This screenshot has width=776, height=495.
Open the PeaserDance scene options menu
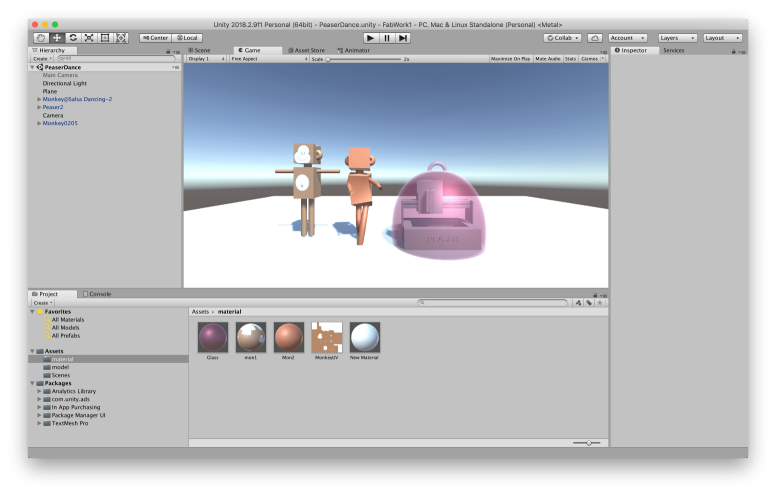point(176,67)
